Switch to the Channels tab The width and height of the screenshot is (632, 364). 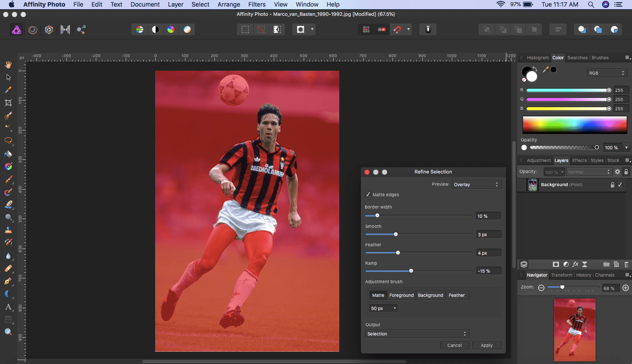click(604, 275)
